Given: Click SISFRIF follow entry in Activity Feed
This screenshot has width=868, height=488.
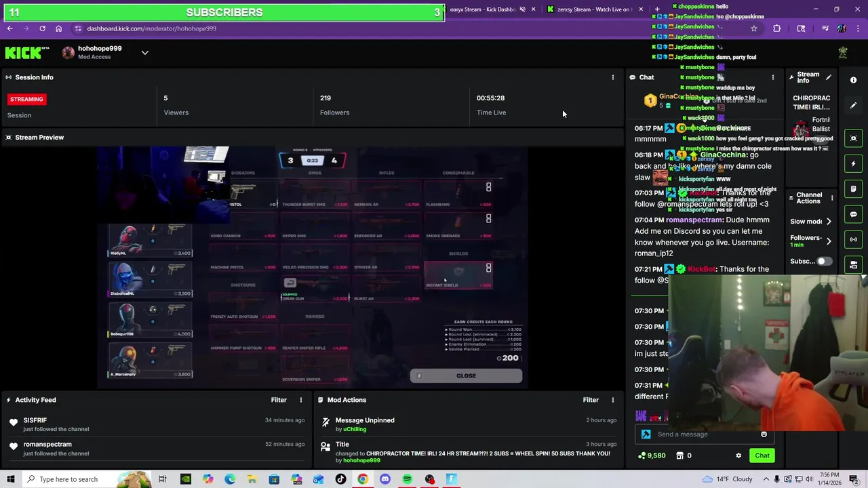Looking at the screenshot, I should 156,424.
